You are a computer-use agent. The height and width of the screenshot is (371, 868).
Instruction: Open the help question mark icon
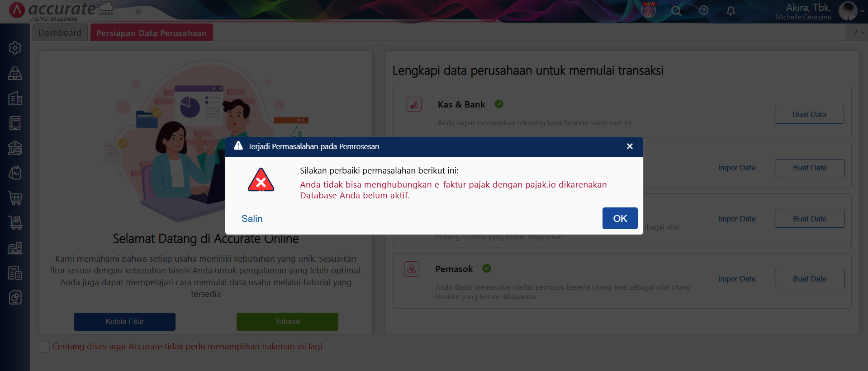click(x=703, y=10)
